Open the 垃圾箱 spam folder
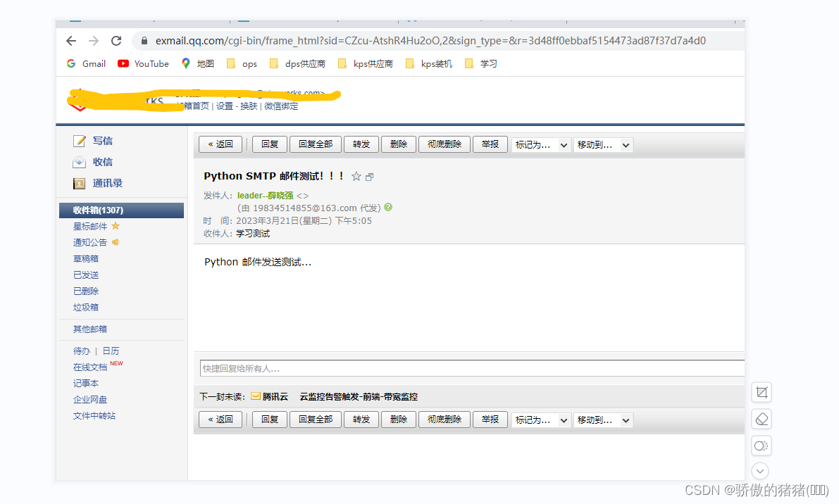This screenshot has width=839, height=504. pyautogui.click(x=86, y=307)
